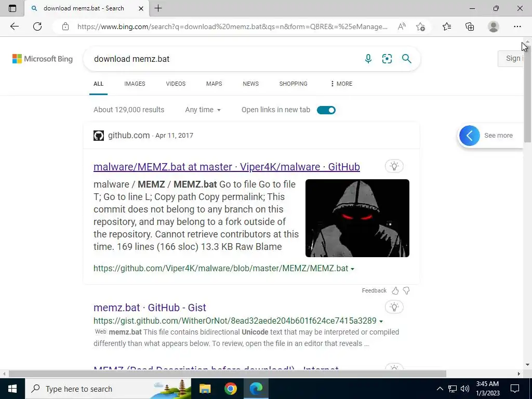Click the Feedback label
532x399 pixels.
tap(374, 290)
